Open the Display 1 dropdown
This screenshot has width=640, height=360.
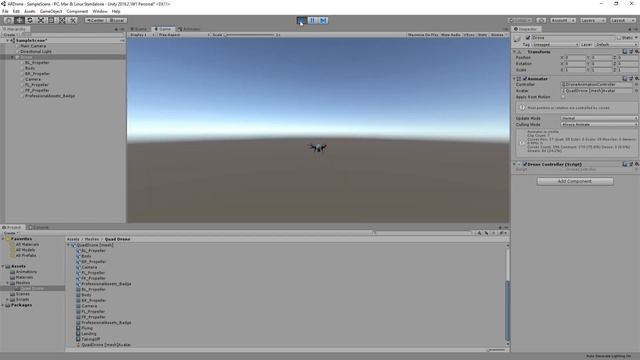coord(142,35)
